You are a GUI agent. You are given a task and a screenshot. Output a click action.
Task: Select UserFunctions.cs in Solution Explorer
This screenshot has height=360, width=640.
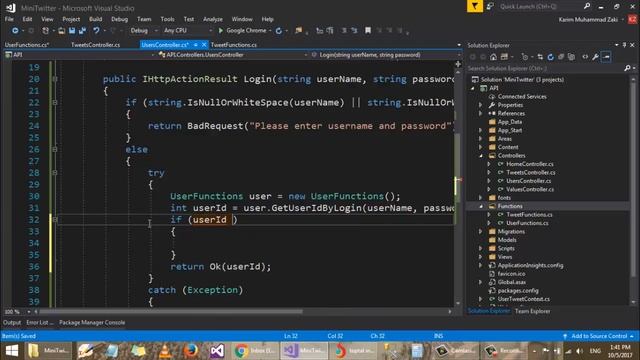[527, 223]
